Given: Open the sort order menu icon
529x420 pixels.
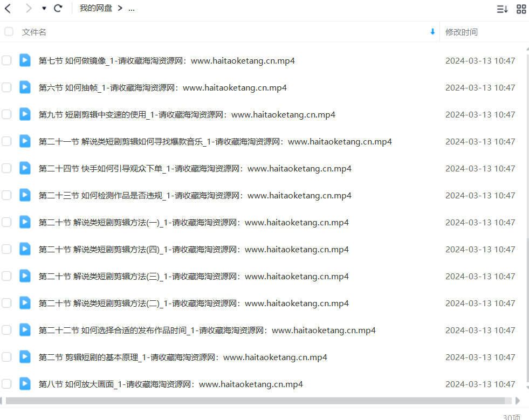Looking at the screenshot, I should click(502, 9).
